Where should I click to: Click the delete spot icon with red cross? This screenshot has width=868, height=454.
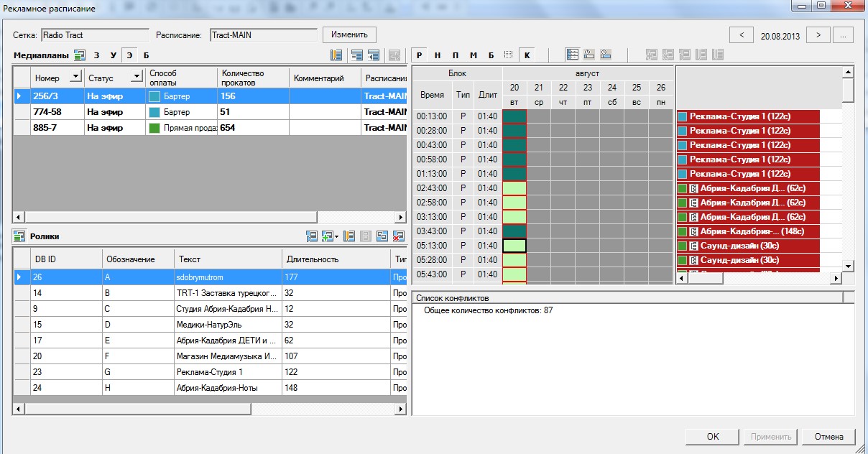[x=399, y=236]
